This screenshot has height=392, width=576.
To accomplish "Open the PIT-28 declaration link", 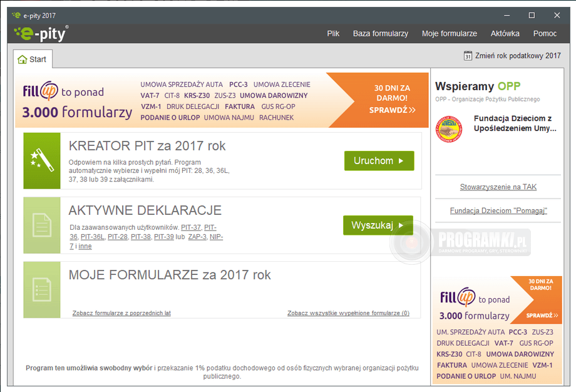I will tap(118, 237).
